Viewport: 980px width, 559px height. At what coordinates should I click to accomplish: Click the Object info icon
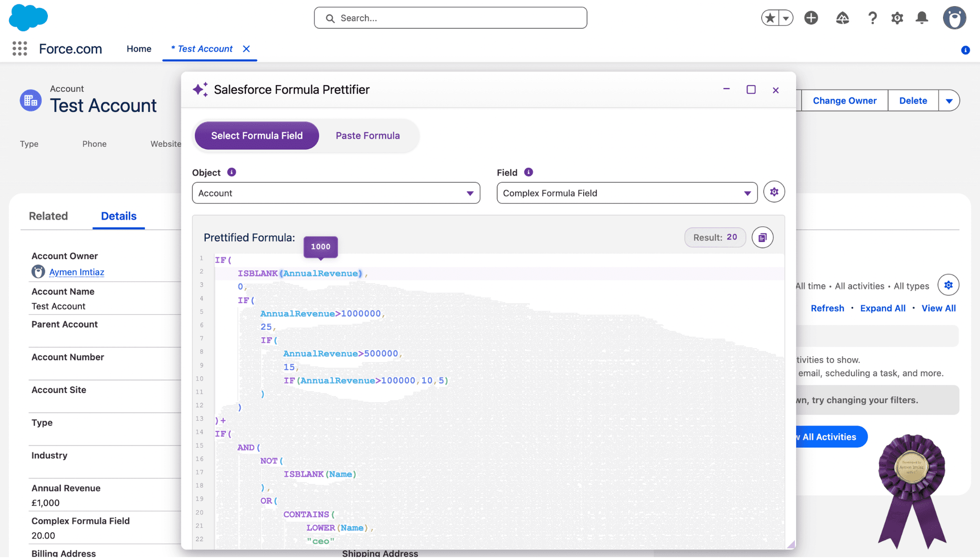pyautogui.click(x=232, y=172)
